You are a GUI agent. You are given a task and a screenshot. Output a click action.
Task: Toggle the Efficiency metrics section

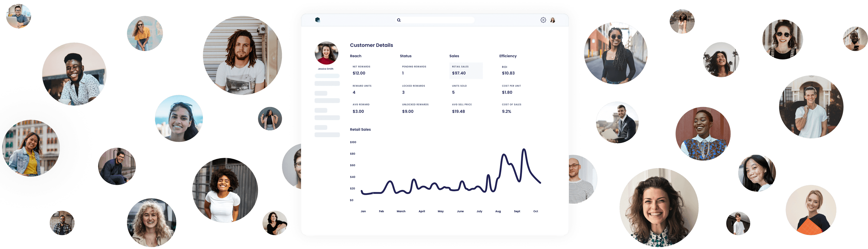(x=508, y=56)
